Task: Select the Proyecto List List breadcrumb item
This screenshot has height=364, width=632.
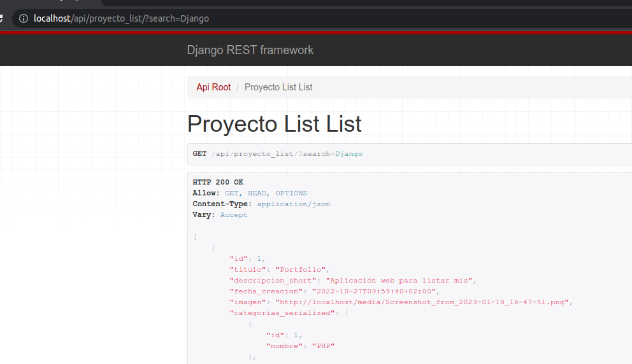Action: (x=278, y=87)
